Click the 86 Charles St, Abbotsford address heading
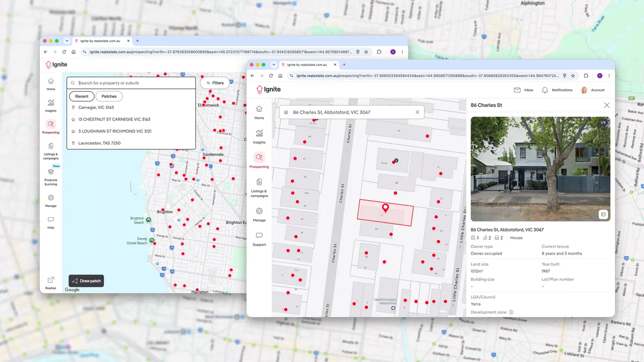 507,230
